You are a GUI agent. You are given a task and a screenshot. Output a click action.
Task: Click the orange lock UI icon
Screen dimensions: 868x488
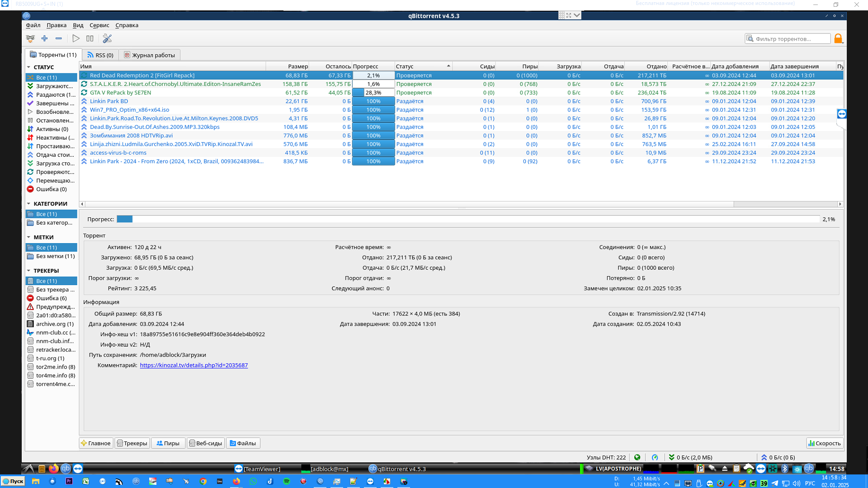point(838,38)
